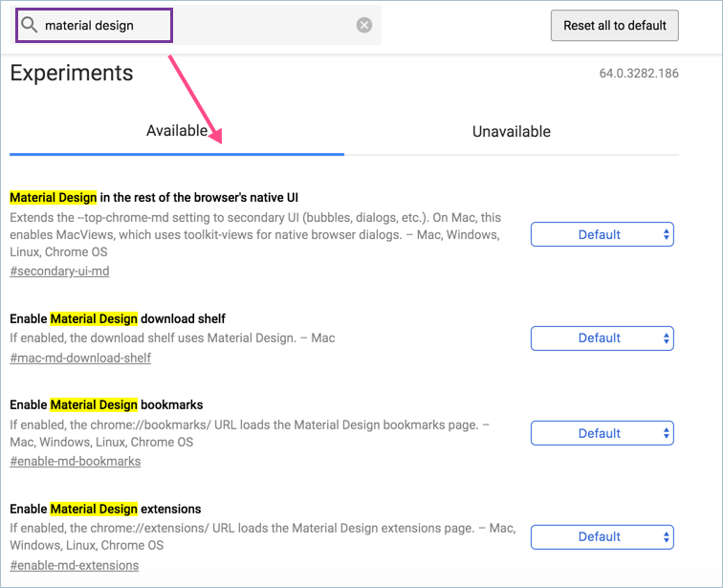Click the "Enable Material Design extensions" title
The image size is (723, 588).
pyautogui.click(x=105, y=509)
